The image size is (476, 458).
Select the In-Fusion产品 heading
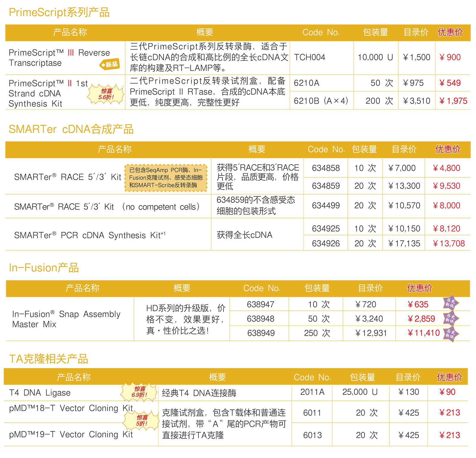(44, 268)
